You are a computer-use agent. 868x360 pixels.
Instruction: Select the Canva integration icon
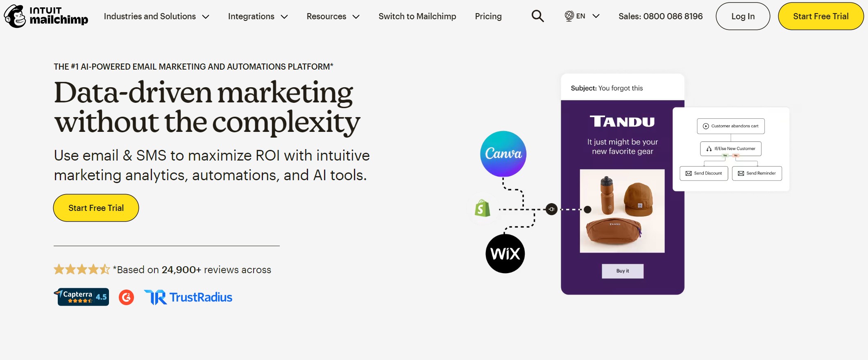[x=503, y=154]
